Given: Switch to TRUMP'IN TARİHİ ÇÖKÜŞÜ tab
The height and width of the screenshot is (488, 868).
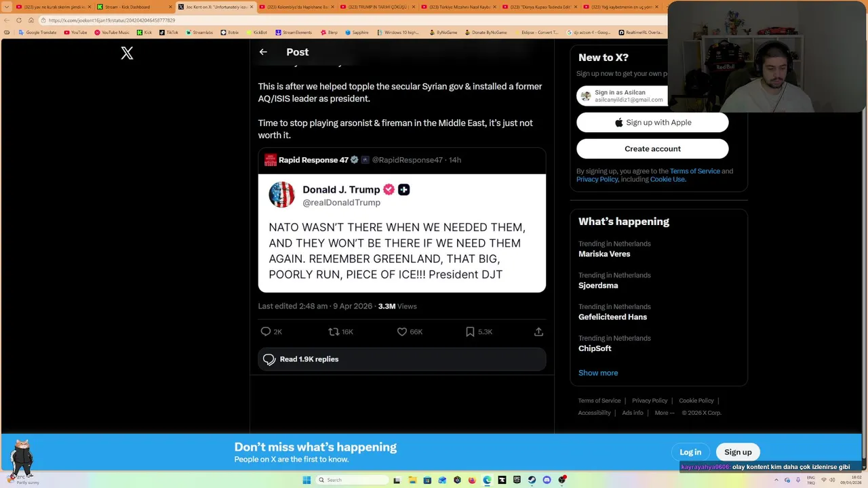Looking at the screenshot, I should point(378,7).
